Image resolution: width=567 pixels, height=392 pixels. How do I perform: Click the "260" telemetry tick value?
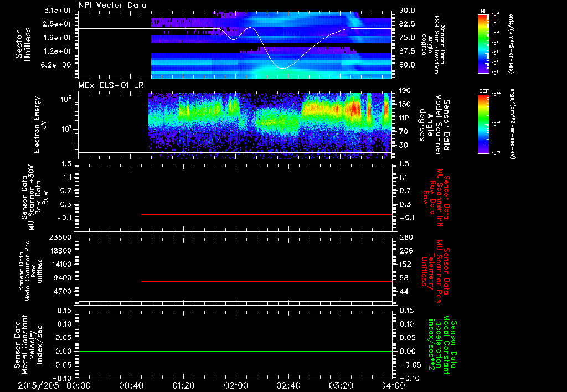pyautogui.click(x=405, y=237)
